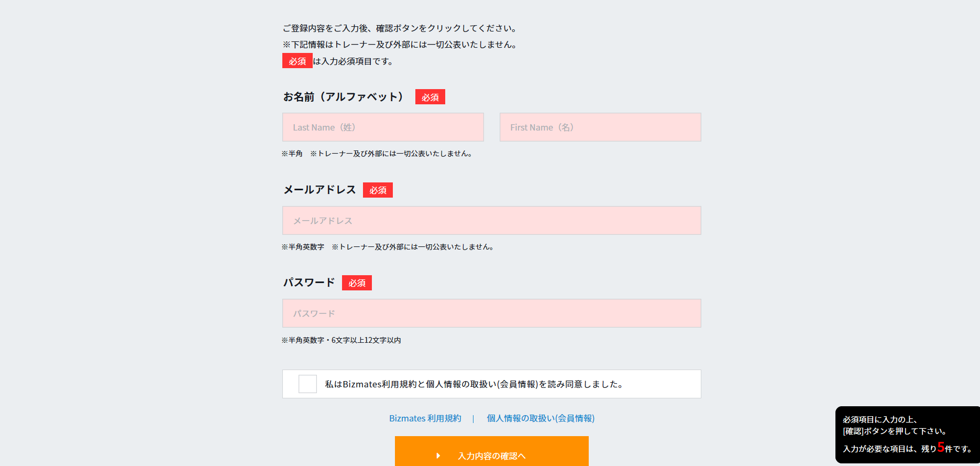The height and width of the screenshot is (466, 980).
Task: Click the メールアドレス heading label
Action: coord(320,190)
